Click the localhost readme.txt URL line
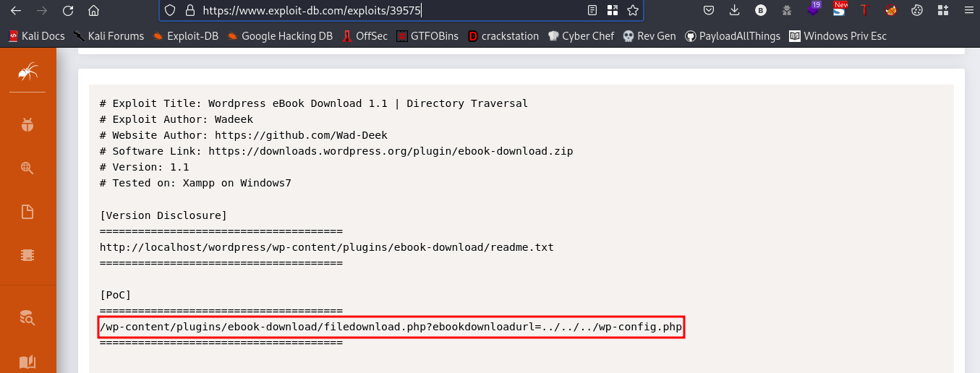 (x=327, y=247)
